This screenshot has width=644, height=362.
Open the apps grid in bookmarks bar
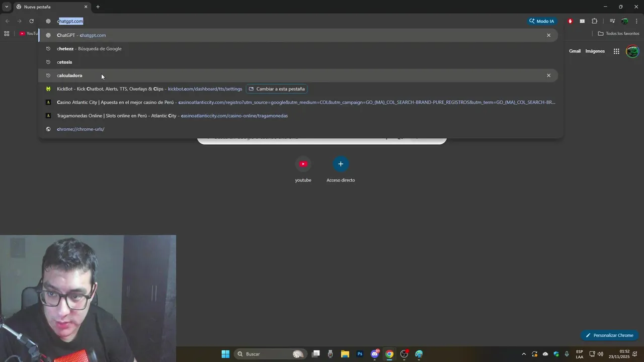pos(7,34)
